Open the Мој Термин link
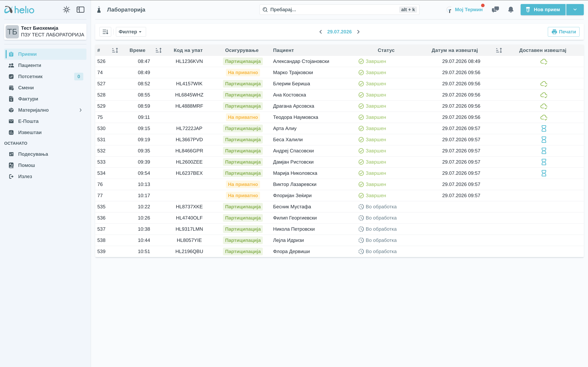 click(x=468, y=10)
